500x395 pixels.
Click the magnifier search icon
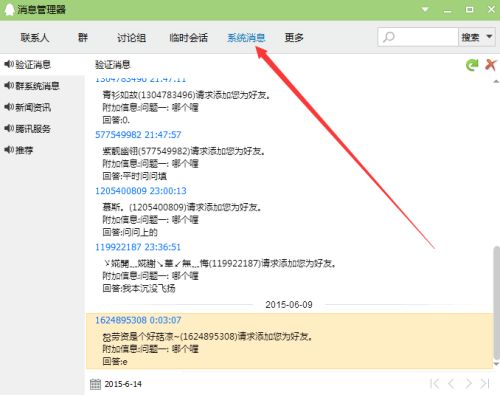click(388, 37)
